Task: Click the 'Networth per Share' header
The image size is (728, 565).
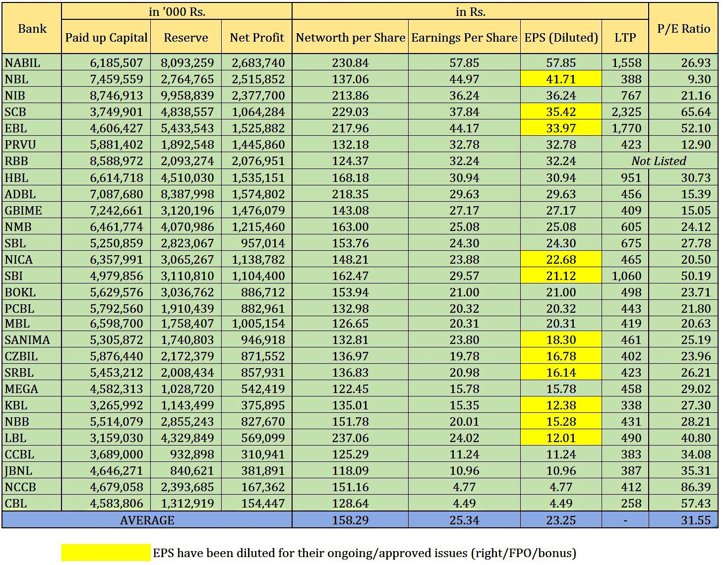Action: click(350, 37)
